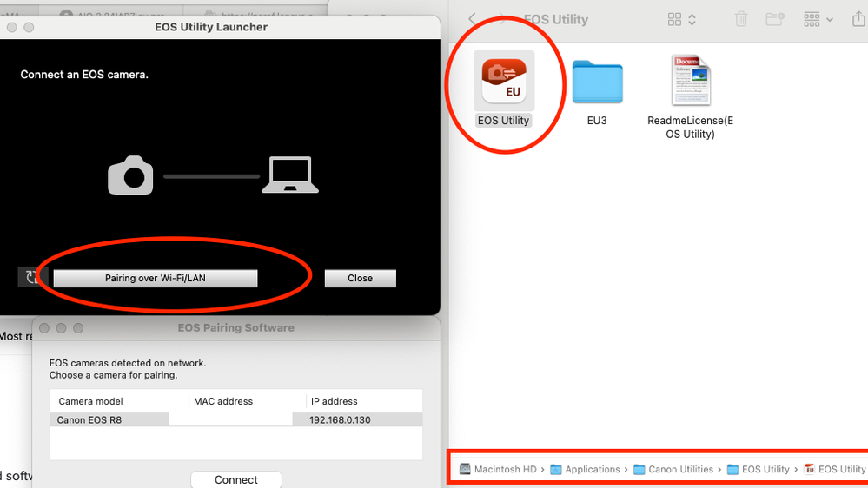The width and height of the screenshot is (868, 488).
Task: Open the EOS Utility app icon
Action: 504,82
